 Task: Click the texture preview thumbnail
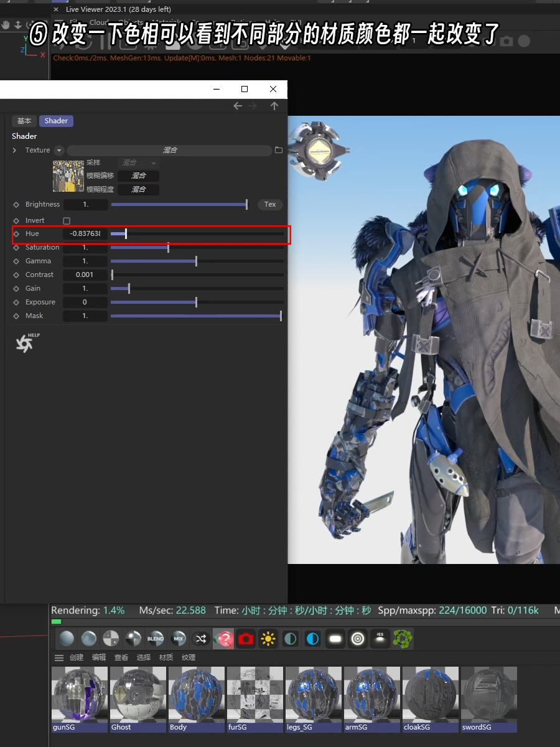68,176
